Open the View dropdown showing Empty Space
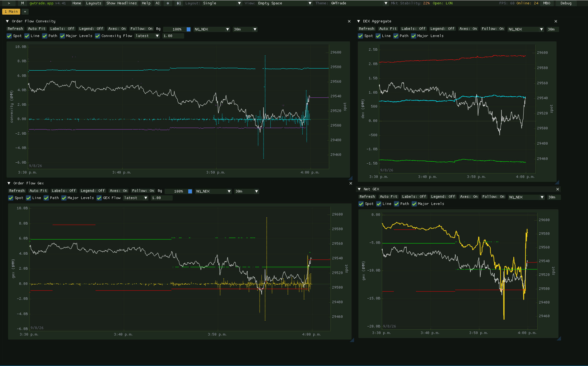Image resolution: width=588 pixels, height=366 pixels. [285, 3]
